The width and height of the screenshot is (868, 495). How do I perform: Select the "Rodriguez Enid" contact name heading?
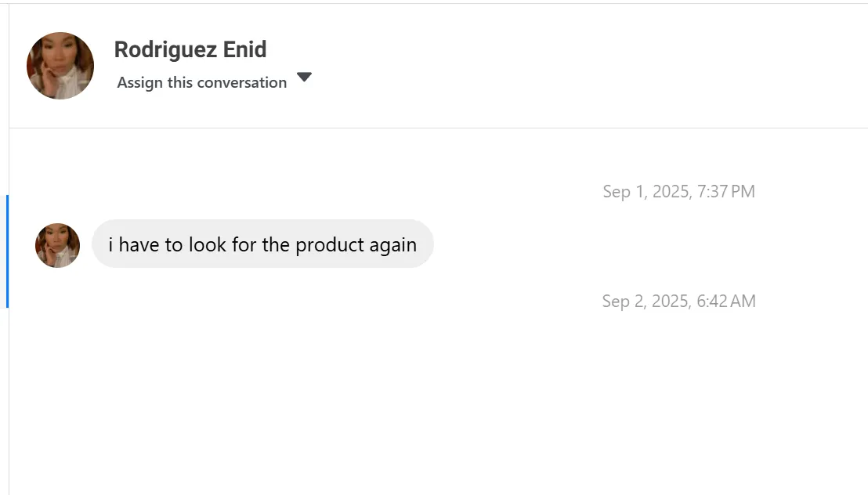tap(190, 49)
